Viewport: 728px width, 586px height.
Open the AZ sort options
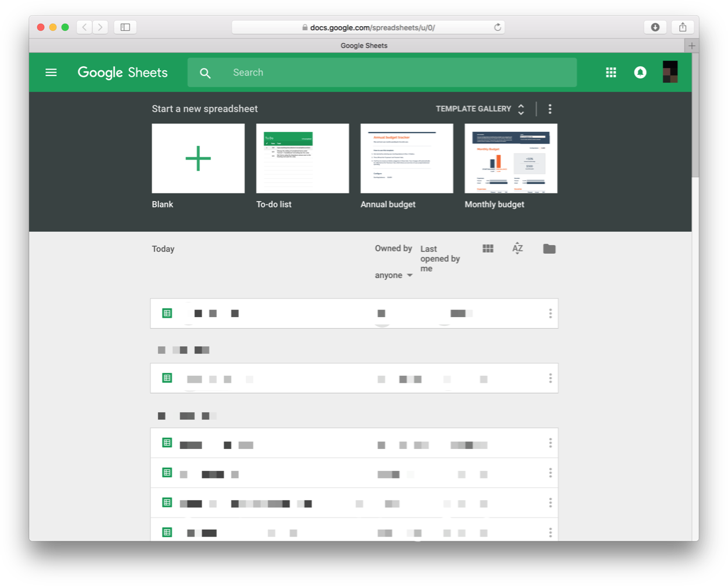click(x=518, y=249)
